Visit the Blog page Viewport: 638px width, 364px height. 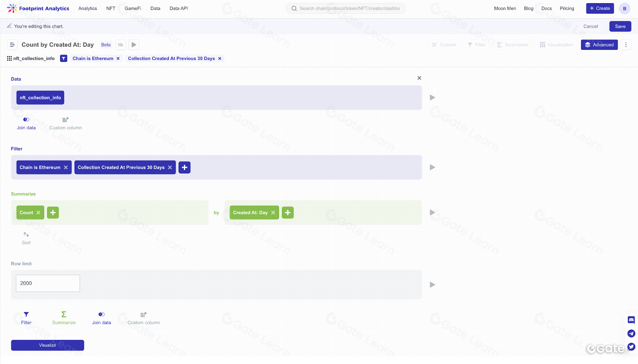coord(529,8)
